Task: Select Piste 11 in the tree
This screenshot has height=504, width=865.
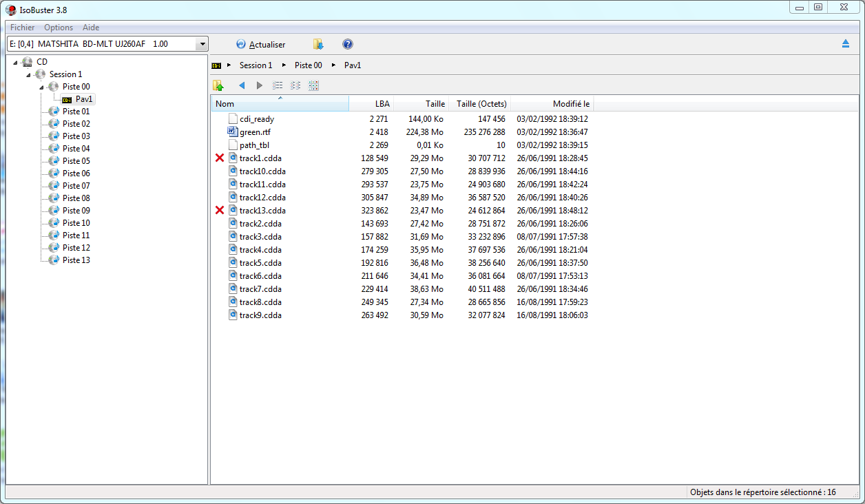Action: [x=76, y=235]
